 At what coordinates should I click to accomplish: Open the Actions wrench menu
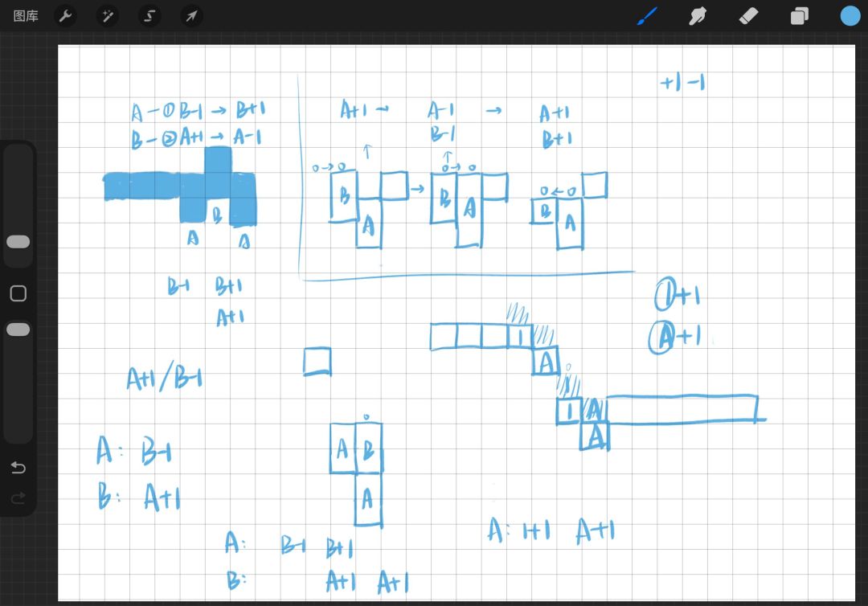tap(65, 16)
